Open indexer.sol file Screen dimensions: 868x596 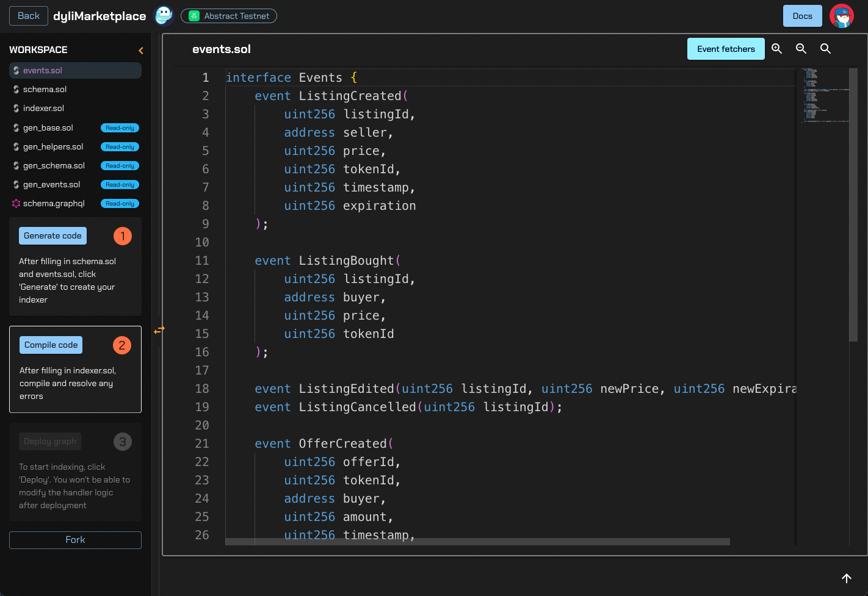(43, 109)
